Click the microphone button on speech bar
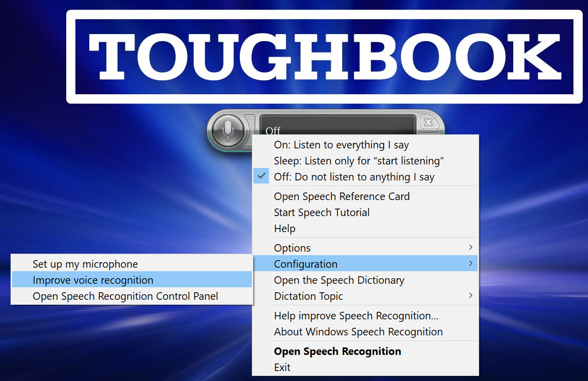588x381 pixels. pyautogui.click(x=228, y=130)
